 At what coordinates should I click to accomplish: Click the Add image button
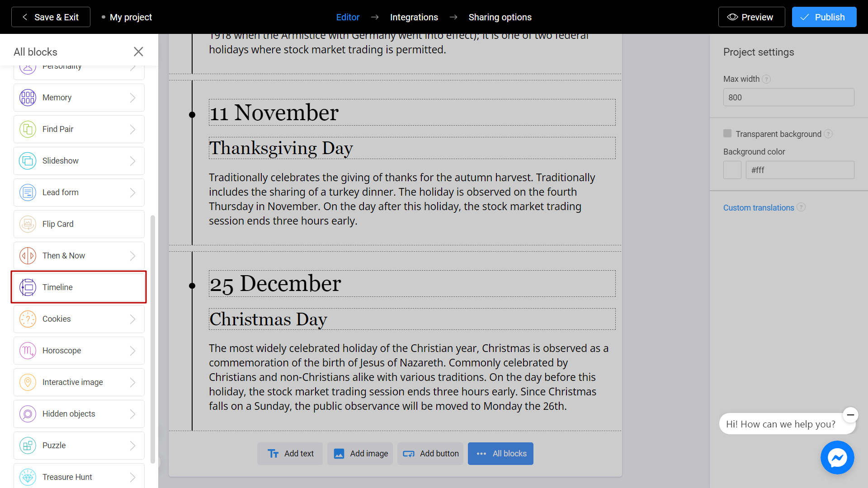click(360, 454)
